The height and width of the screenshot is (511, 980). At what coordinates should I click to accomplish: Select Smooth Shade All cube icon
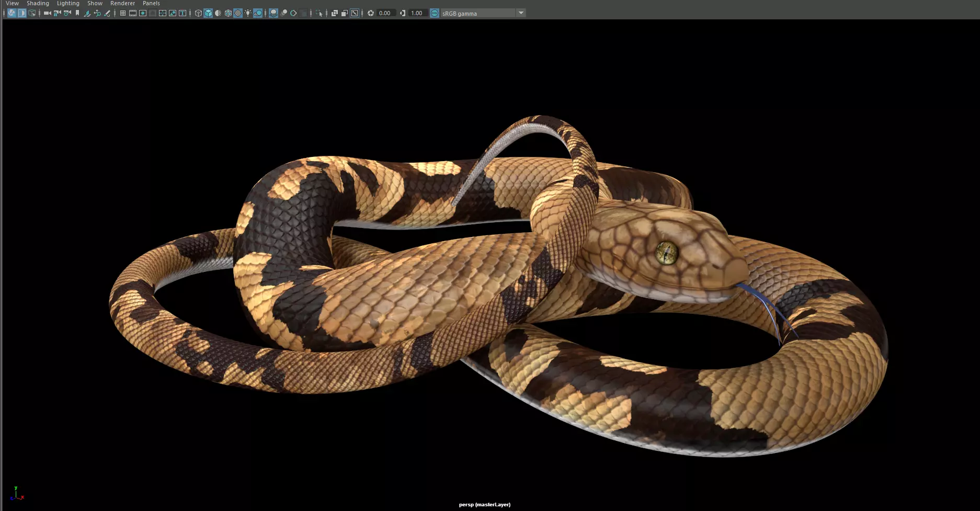pos(208,13)
